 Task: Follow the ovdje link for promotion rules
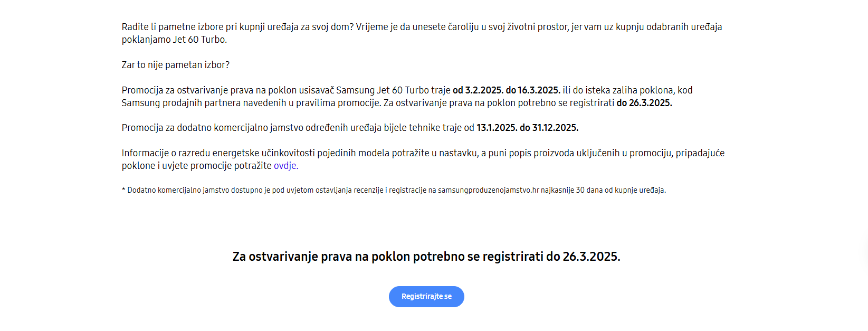pos(285,165)
